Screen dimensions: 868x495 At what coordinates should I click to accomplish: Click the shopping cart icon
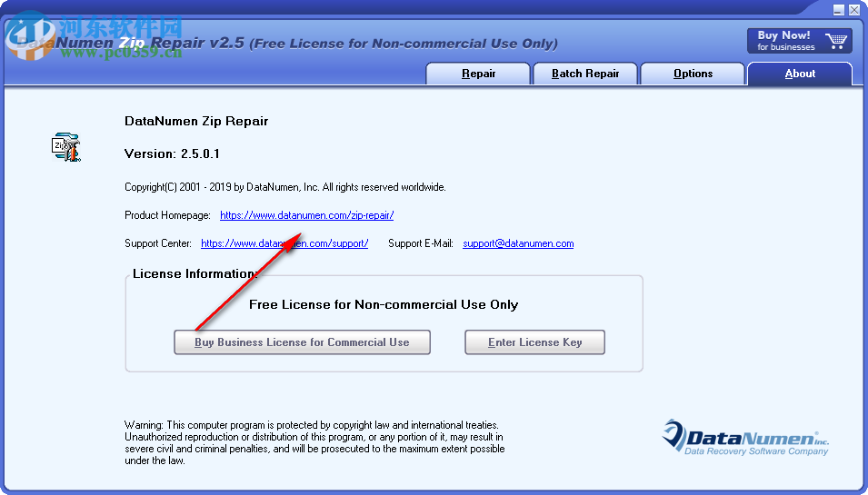click(x=836, y=41)
